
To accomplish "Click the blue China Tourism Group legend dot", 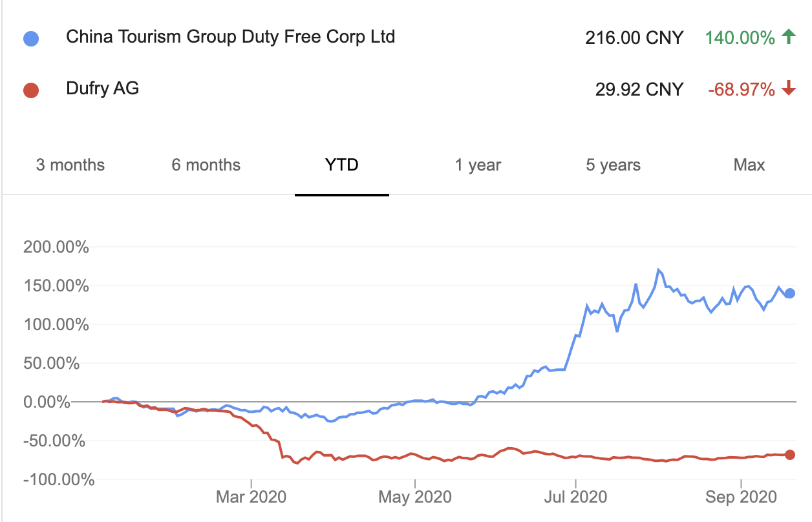I will point(30,39).
